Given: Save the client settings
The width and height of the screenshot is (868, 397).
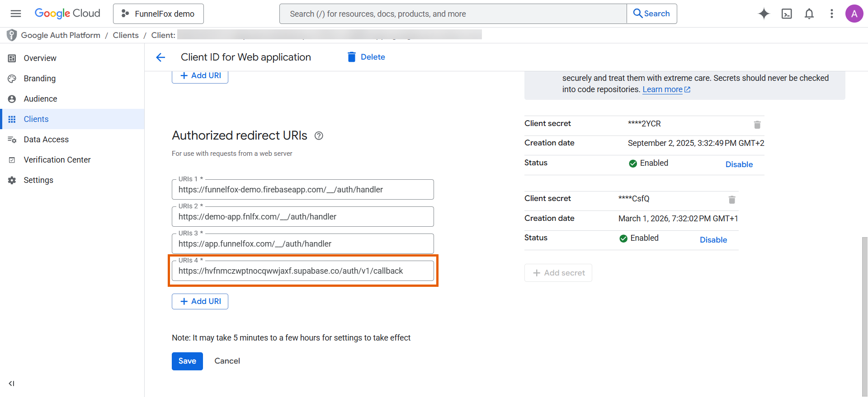Looking at the screenshot, I should coord(187,361).
